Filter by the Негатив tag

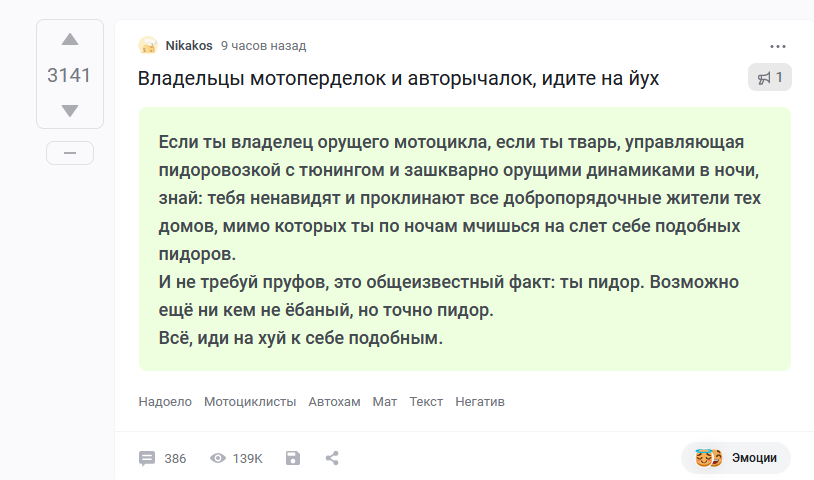480,402
